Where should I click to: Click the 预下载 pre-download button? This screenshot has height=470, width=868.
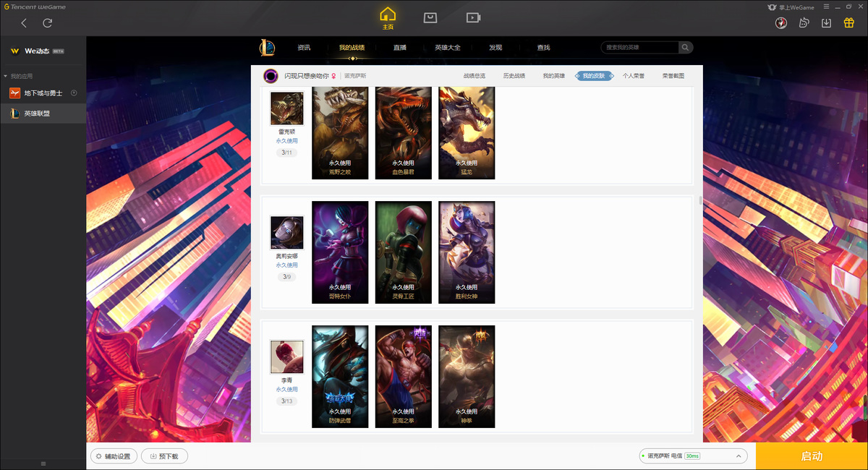[x=164, y=456]
